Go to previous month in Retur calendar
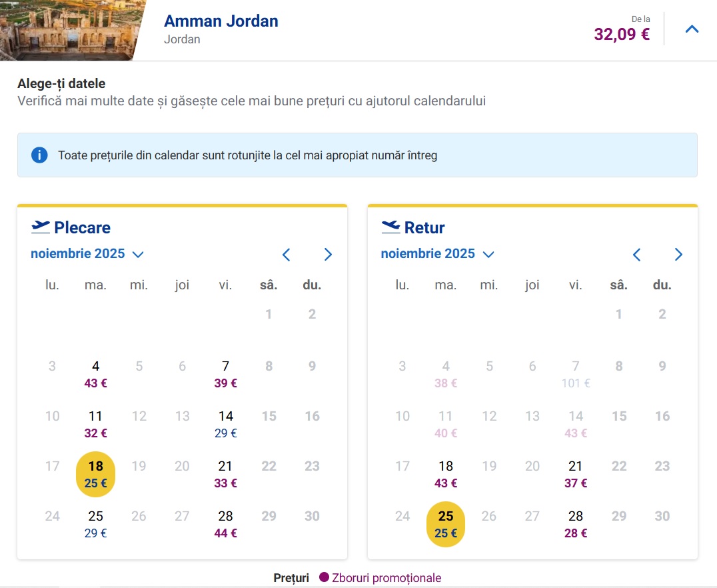Image resolution: width=717 pixels, height=588 pixels. (x=636, y=254)
